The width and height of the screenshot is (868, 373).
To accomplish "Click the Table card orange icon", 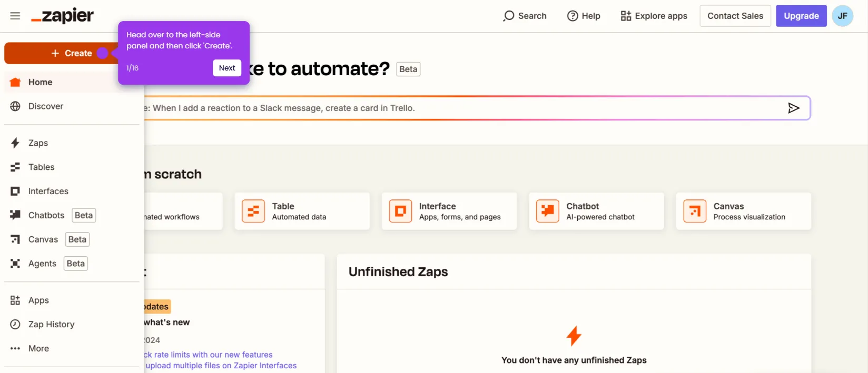I will tap(253, 211).
